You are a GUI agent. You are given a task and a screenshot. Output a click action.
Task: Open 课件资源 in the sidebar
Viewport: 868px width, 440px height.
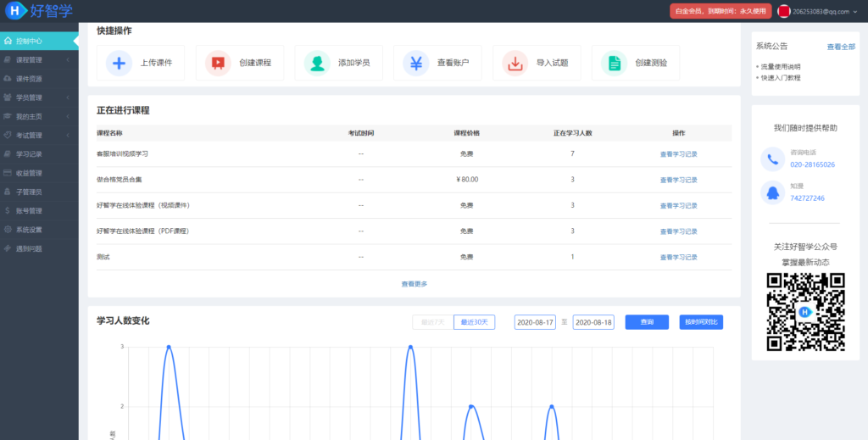(39, 79)
